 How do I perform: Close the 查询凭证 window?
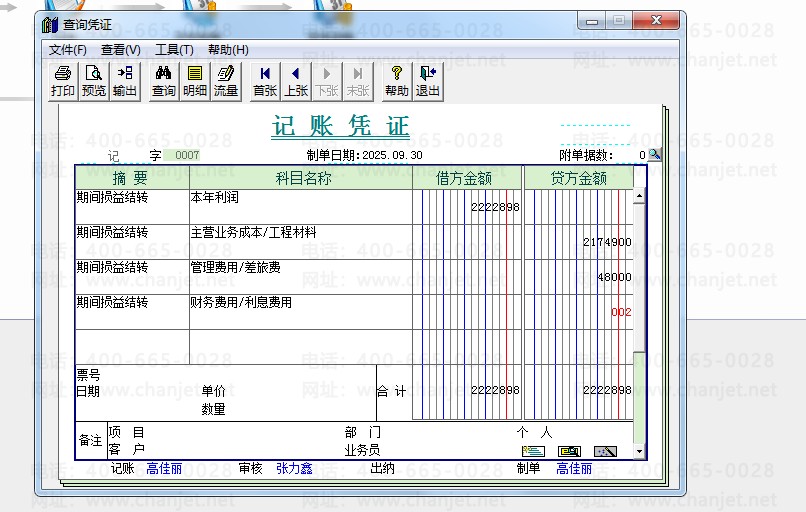click(x=656, y=21)
